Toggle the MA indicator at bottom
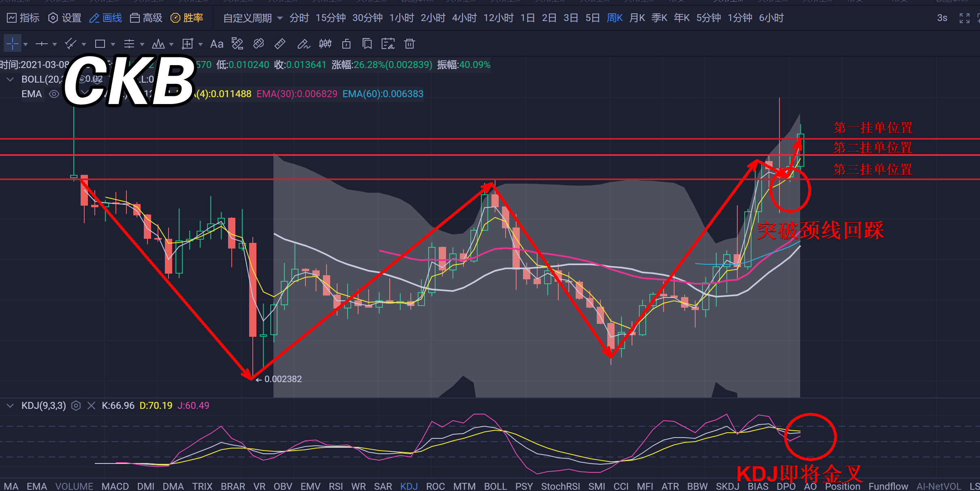 coord(11,486)
